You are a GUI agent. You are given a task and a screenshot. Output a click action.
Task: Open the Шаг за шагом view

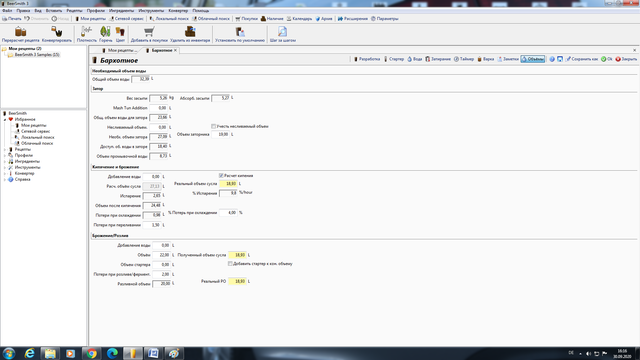tap(282, 34)
